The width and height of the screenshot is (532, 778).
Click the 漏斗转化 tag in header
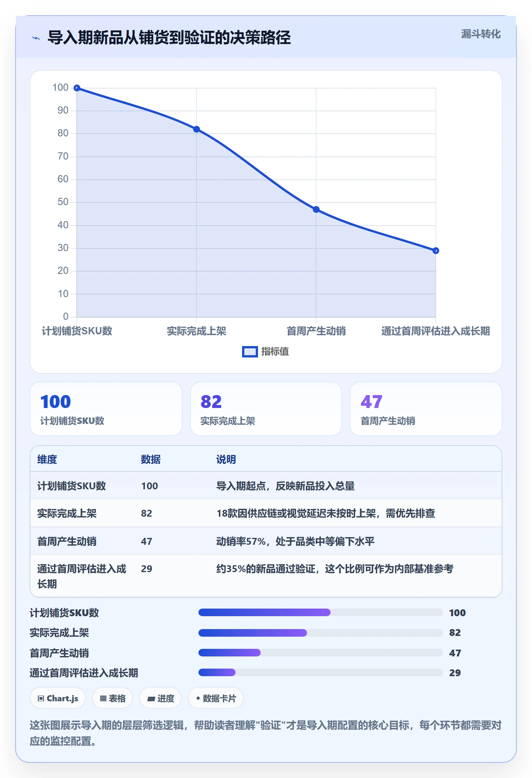(481, 34)
